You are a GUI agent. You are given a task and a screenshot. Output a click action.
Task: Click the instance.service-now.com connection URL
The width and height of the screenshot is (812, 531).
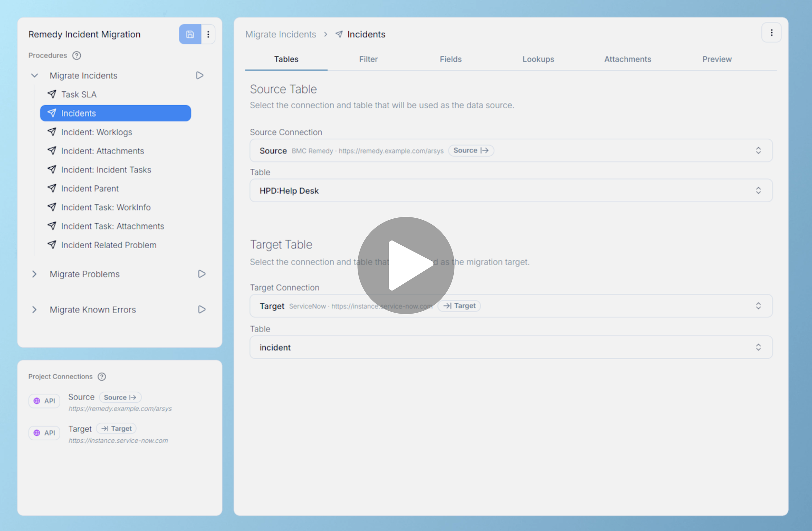click(118, 441)
